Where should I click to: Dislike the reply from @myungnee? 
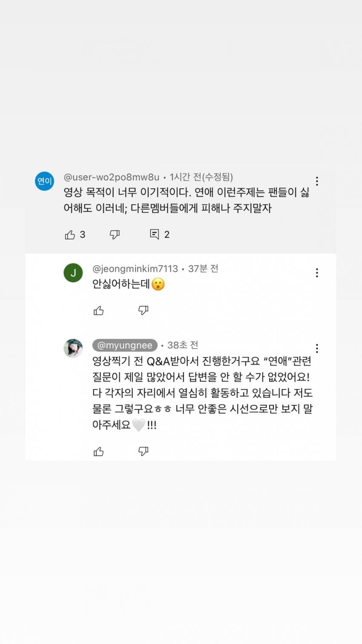(x=143, y=451)
